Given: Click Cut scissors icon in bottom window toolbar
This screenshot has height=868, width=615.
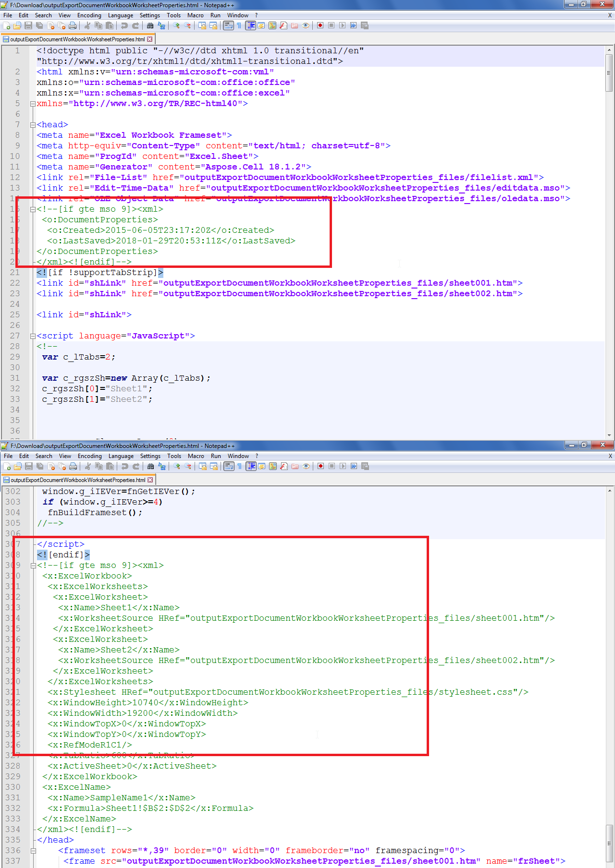Looking at the screenshot, I should coord(88,466).
